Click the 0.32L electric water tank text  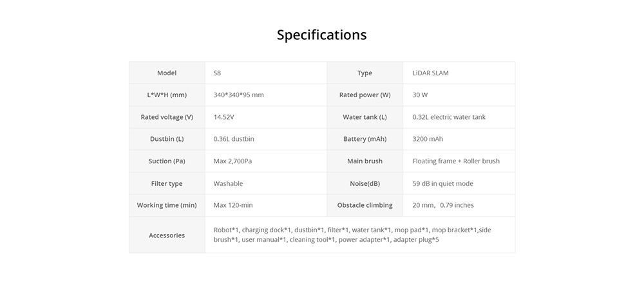click(449, 117)
